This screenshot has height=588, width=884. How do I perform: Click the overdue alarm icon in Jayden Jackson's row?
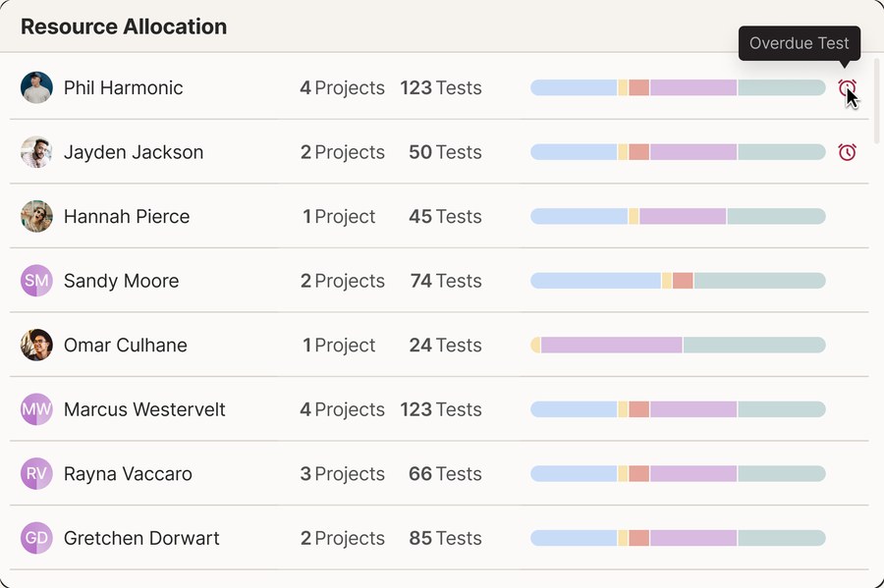click(847, 152)
